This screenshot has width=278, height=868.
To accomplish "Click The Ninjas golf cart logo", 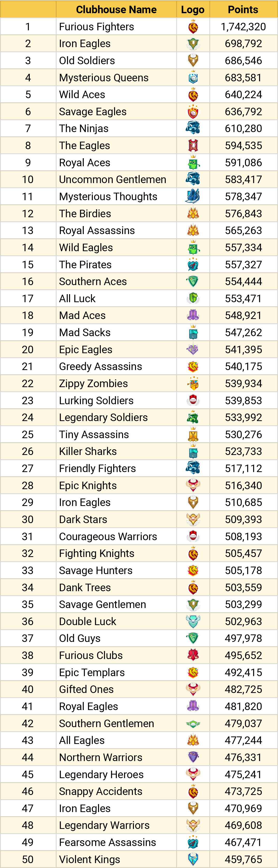I will click(x=193, y=128).
